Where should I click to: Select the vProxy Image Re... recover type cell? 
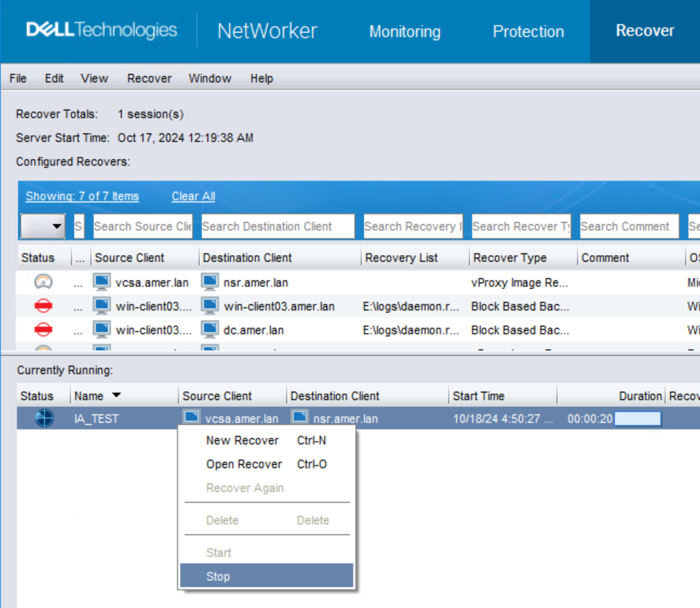pos(520,282)
